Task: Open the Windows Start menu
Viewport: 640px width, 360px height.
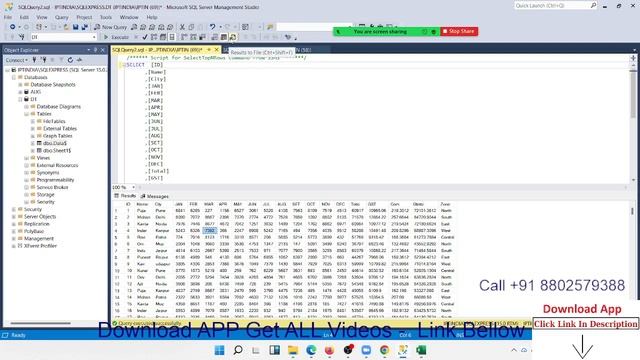Action: 219,350
